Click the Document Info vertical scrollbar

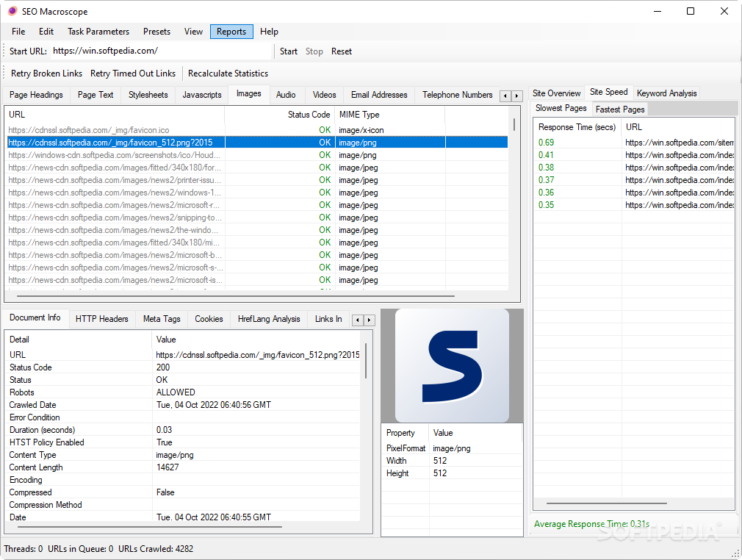point(366,361)
